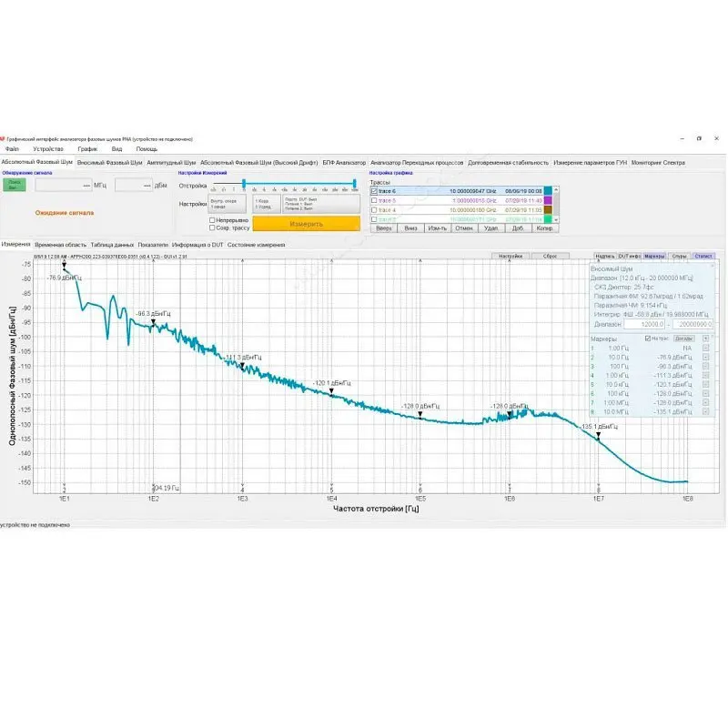Image resolution: width=728 pixels, height=728 pixels.
Task: Click the plus button to add a marker
Action: coord(705,338)
